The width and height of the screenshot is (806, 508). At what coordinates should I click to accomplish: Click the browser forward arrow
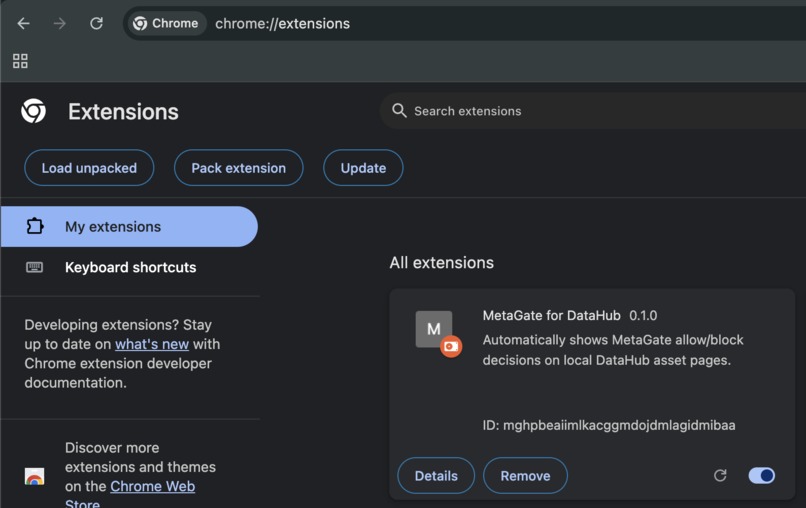60,24
